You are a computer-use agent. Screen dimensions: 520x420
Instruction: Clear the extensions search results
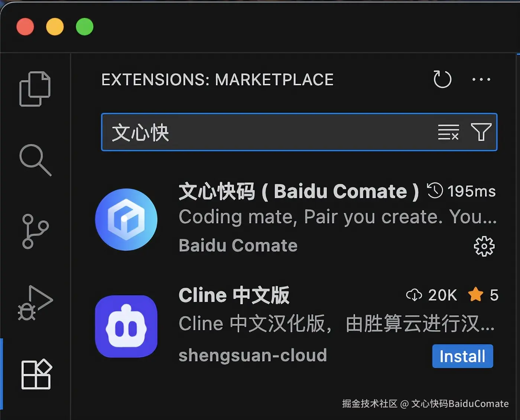click(448, 132)
